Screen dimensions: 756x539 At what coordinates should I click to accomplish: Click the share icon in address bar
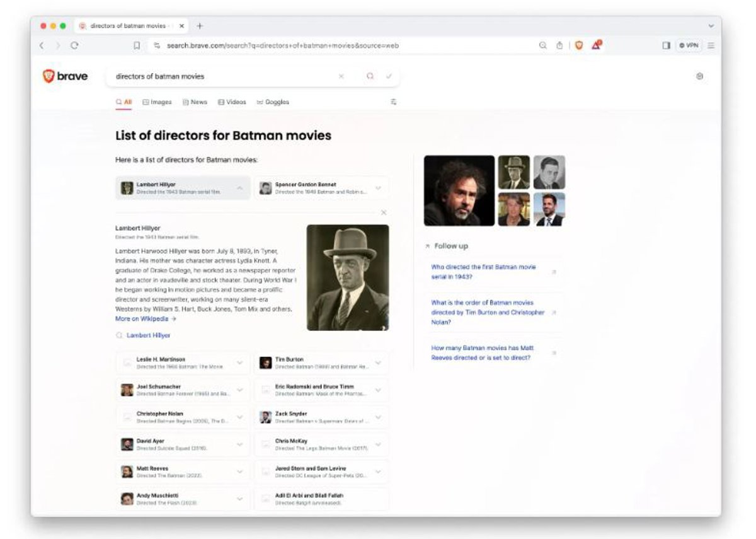[559, 45]
